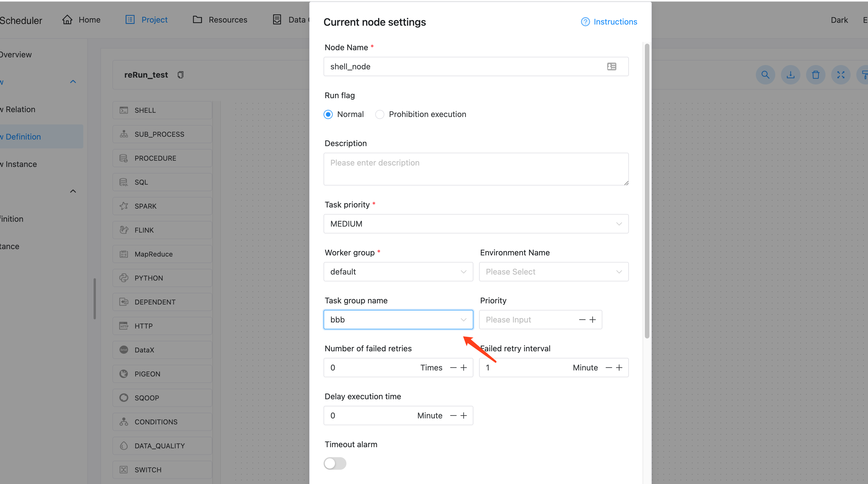Choose Prohibition execution run flag
The image size is (868, 484).
click(x=380, y=114)
